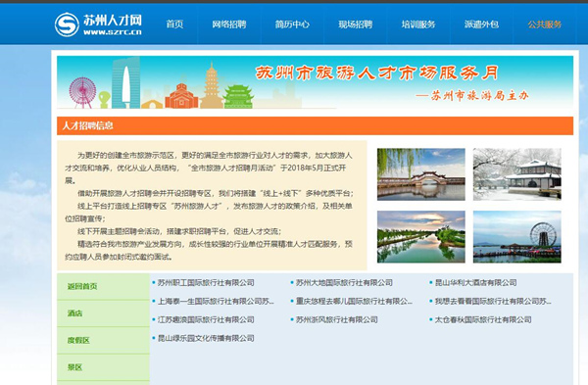This screenshot has height=385, width=588.
Task: Select the 简历中心 menu item
Action: tap(292, 24)
